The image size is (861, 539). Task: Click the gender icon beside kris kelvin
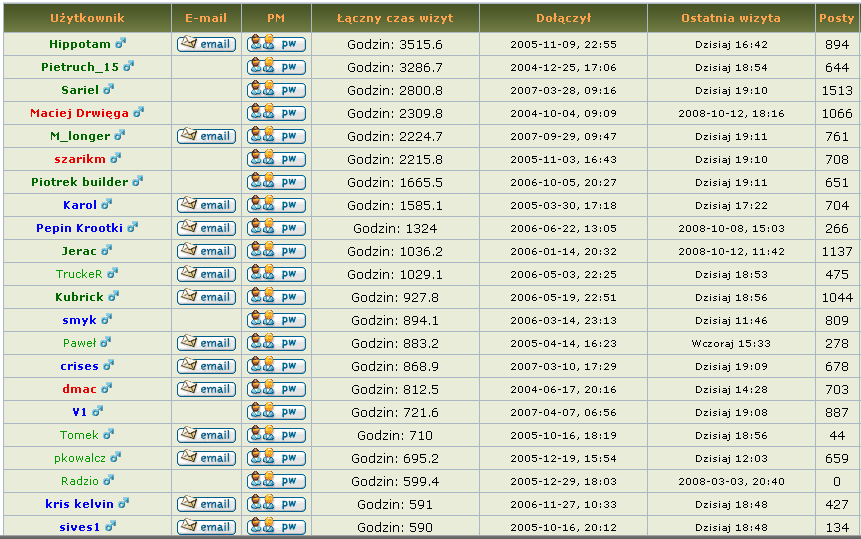[122, 504]
